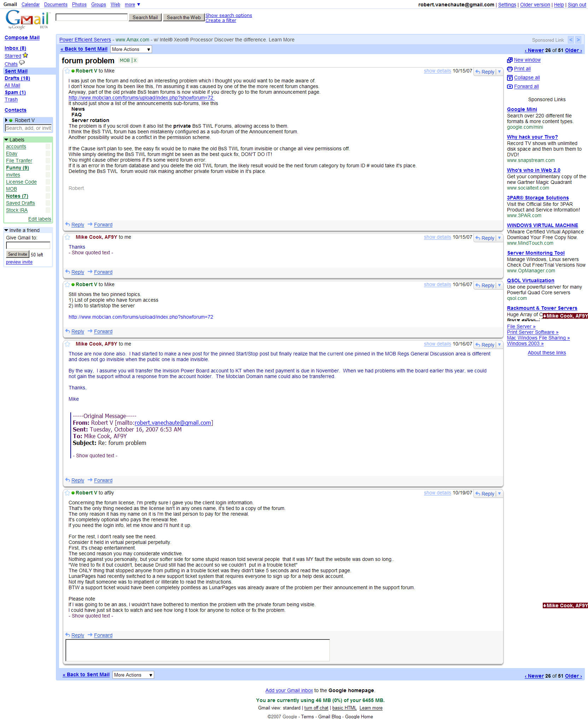Click the Send Invite button
This screenshot has width=588, height=719.
click(x=17, y=254)
